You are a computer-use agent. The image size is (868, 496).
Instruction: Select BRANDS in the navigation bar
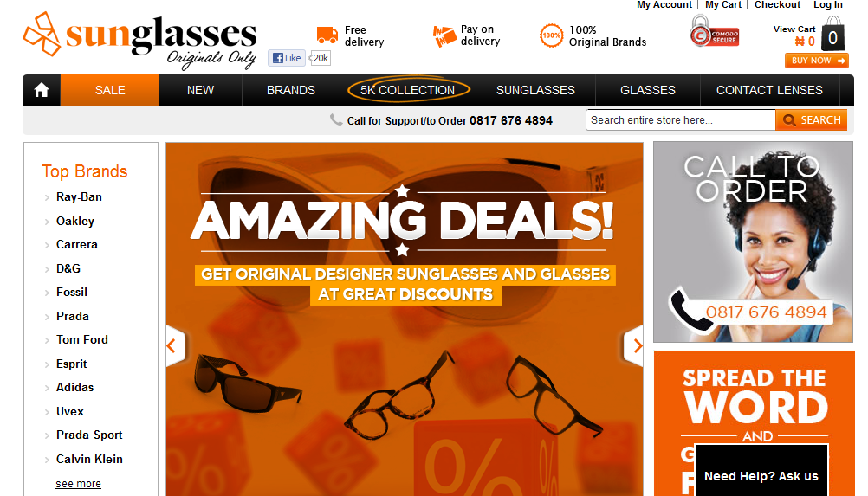pyautogui.click(x=290, y=90)
